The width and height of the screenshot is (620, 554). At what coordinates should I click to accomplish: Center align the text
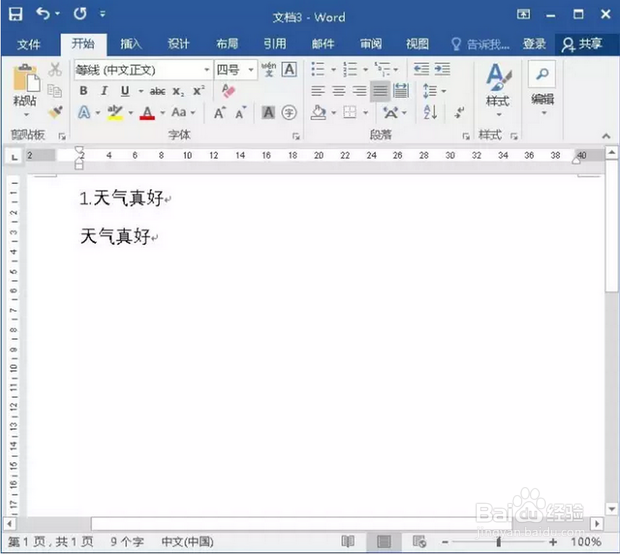tap(339, 91)
